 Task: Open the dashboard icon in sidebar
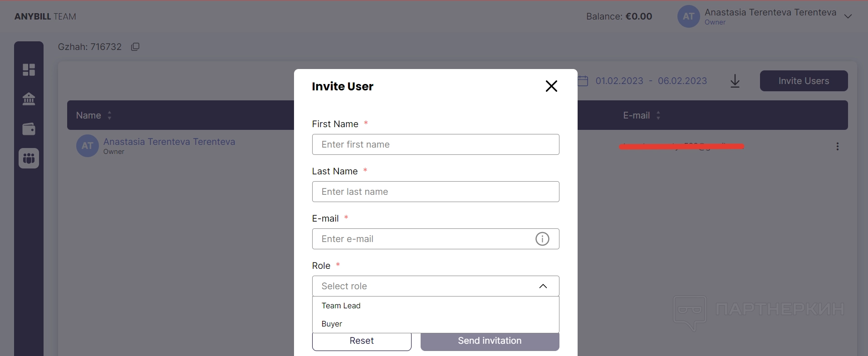(29, 69)
